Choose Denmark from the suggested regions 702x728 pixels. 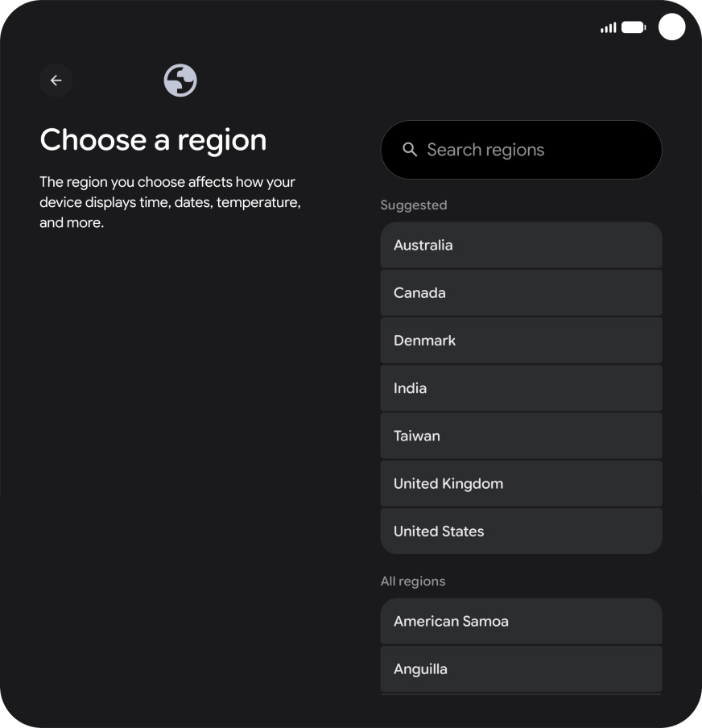coord(521,340)
